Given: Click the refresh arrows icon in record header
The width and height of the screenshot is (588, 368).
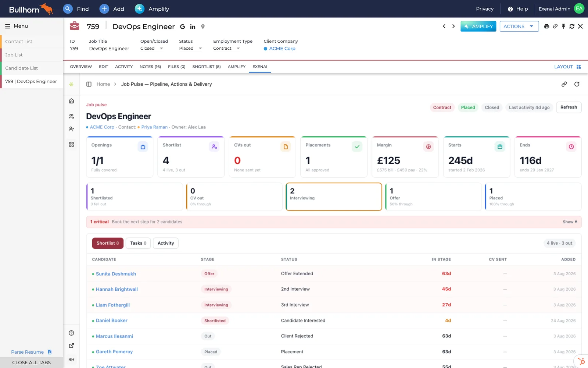Looking at the screenshot, I should coord(572,26).
